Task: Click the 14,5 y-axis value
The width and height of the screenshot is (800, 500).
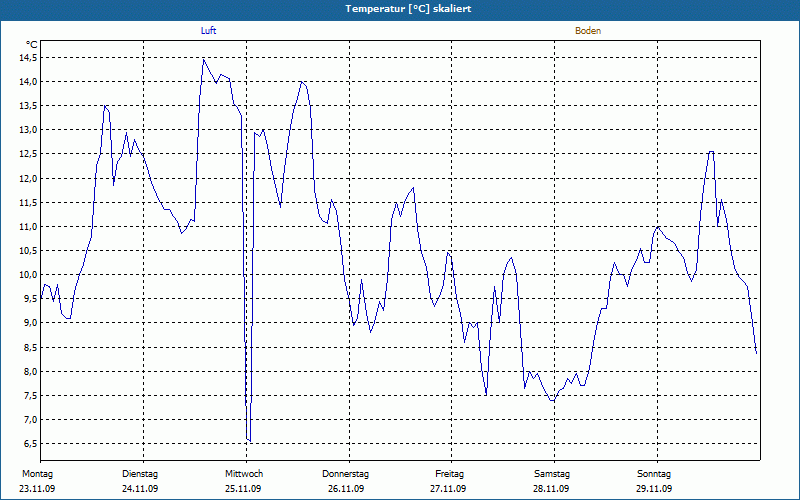Action: 29,58
